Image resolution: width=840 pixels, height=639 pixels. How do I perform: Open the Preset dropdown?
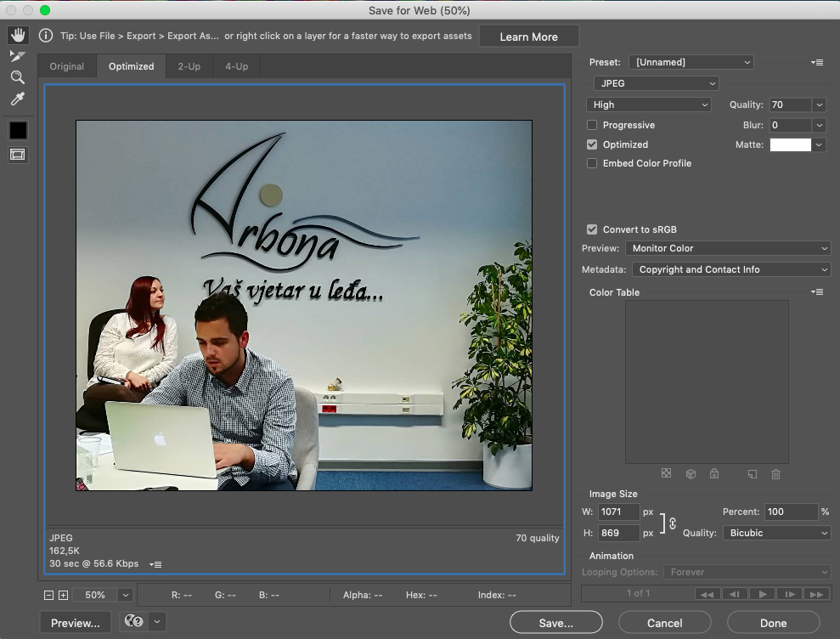tap(691, 62)
